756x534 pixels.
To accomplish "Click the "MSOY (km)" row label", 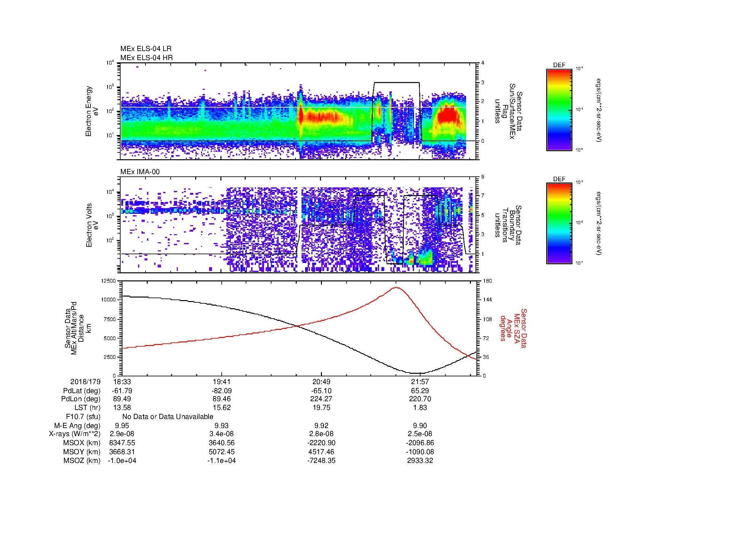I will pos(82,452).
